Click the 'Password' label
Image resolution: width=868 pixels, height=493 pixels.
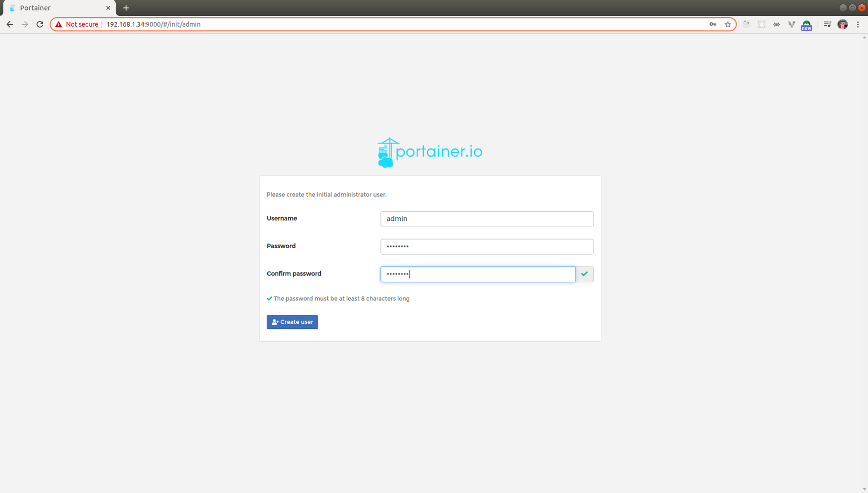(x=281, y=246)
